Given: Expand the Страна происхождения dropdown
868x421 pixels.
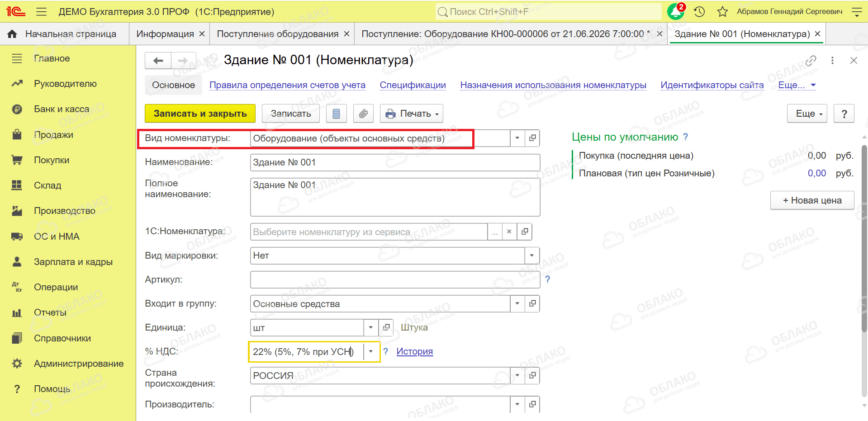Looking at the screenshot, I should [517, 375].
